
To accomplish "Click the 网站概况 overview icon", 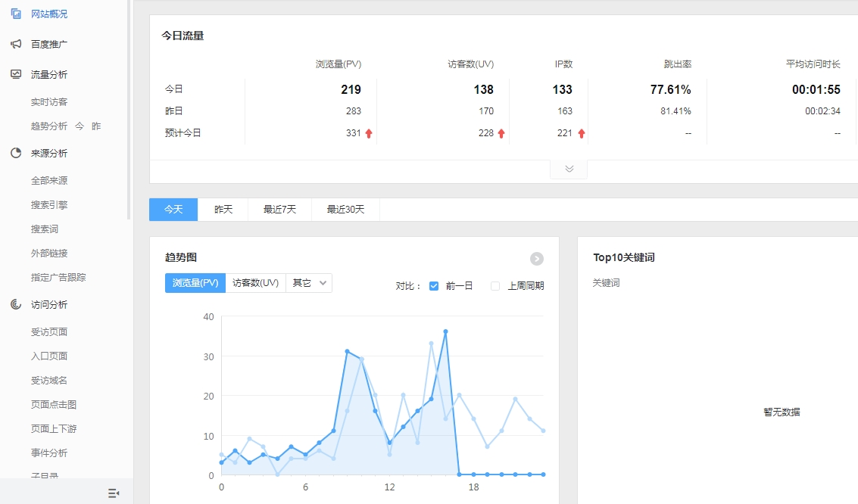I will pos(16,14).
